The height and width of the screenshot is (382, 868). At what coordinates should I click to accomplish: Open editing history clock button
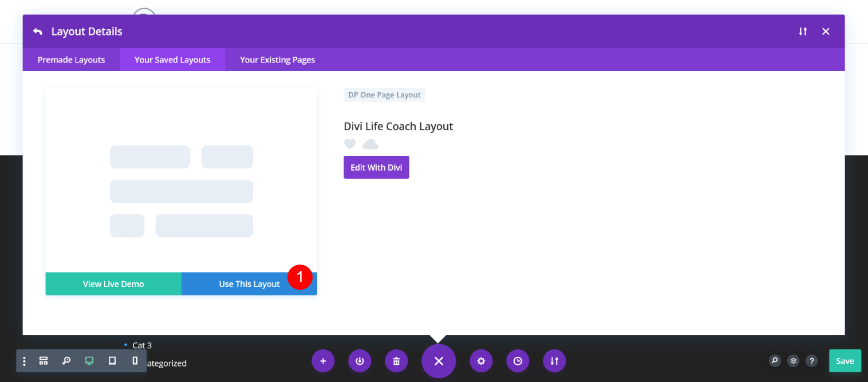(518, 361)
